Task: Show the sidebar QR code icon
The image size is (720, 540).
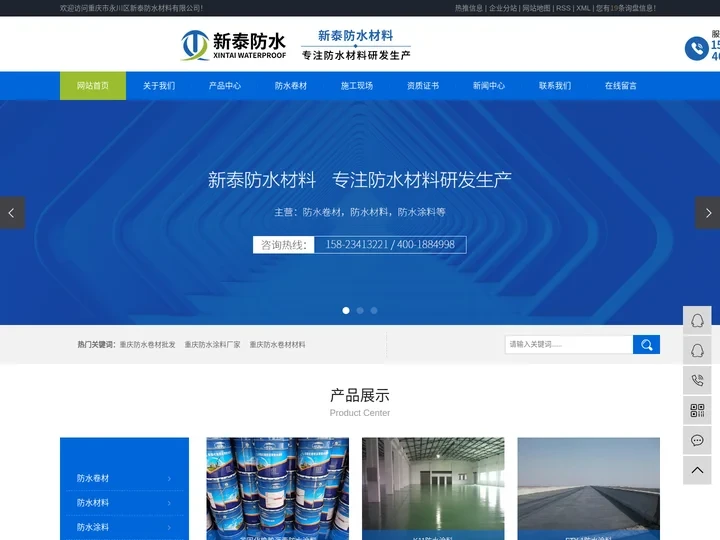Action: pos(697,410)
